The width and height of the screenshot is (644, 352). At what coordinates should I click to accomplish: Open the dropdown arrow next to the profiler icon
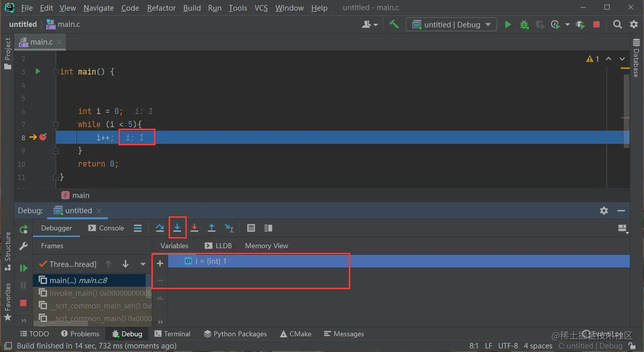pos(567,24)
